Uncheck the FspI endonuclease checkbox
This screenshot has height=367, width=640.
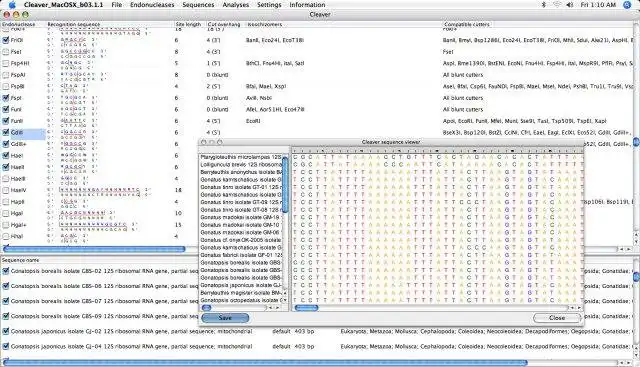point(6,98)
